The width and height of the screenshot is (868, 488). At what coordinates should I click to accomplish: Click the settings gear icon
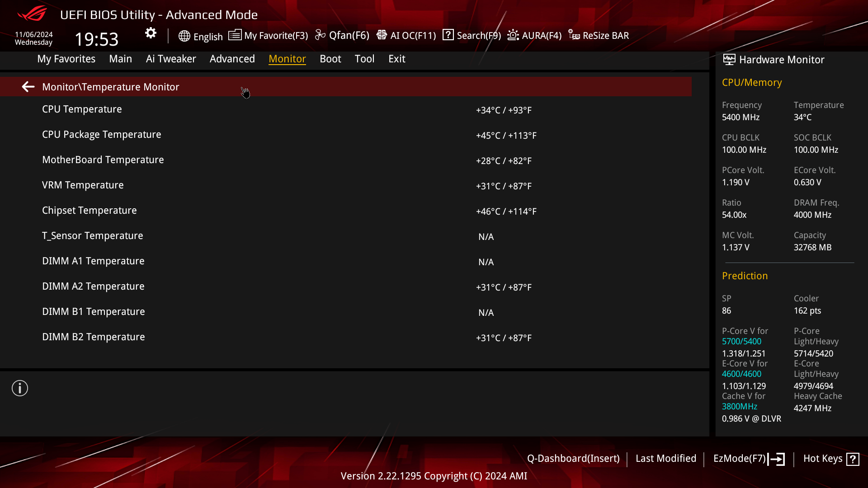point(151,33)
